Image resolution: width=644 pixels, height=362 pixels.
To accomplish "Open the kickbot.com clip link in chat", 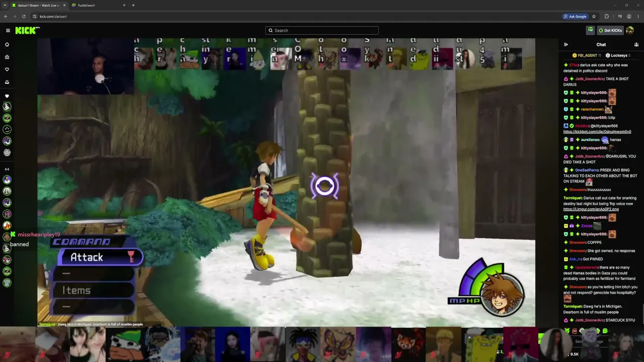I will 597,132.
